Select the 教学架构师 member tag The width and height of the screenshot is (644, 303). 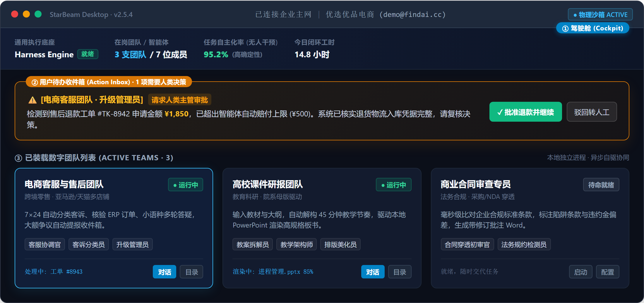[297, 244]
